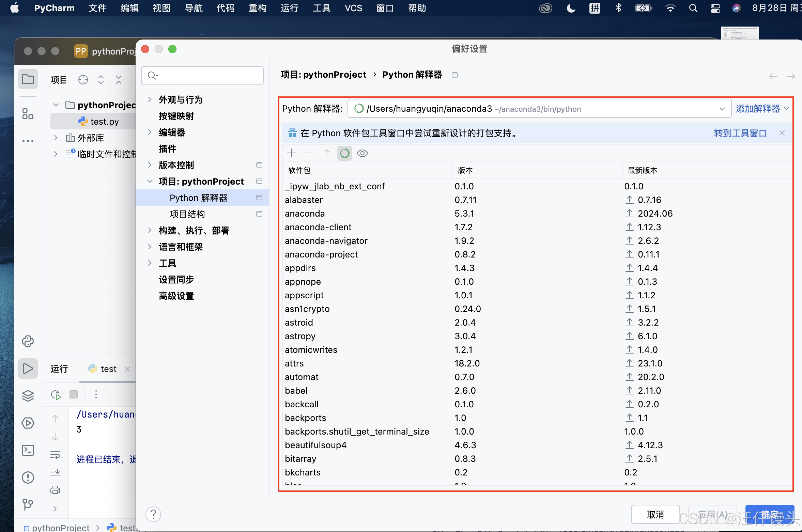Click the more tool windows ellipsis icon
This screenshot has height=532, width=802.
(x=28, y=141)
